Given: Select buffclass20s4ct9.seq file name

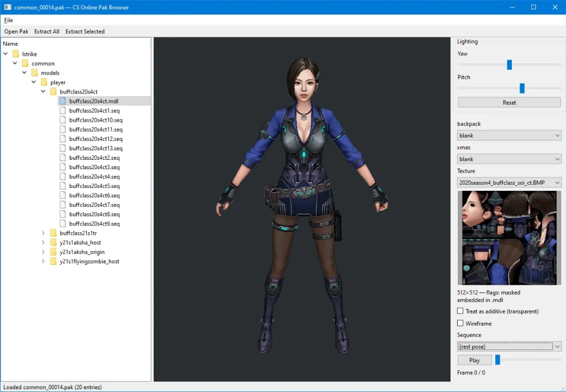Looking at the screenshot, I should 95,223.
